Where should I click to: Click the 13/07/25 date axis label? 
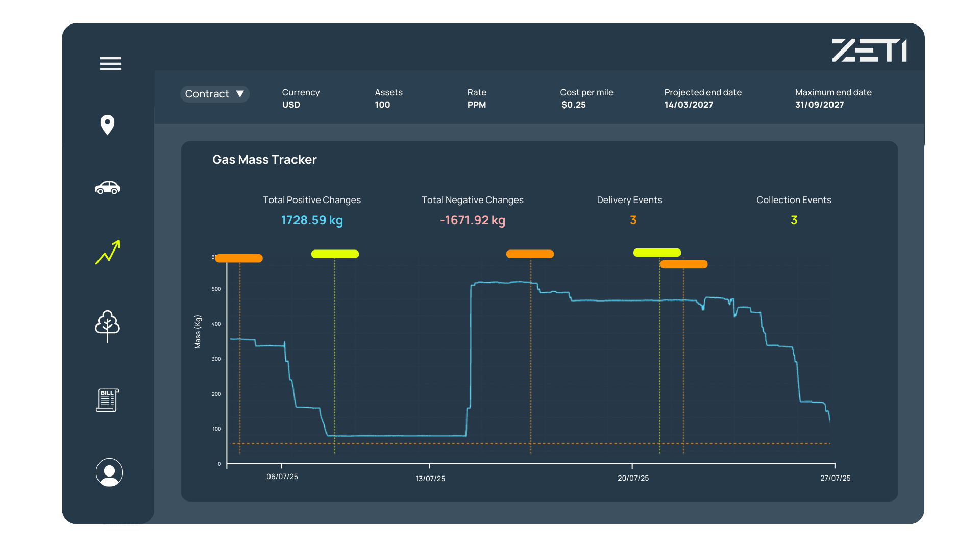430,479
